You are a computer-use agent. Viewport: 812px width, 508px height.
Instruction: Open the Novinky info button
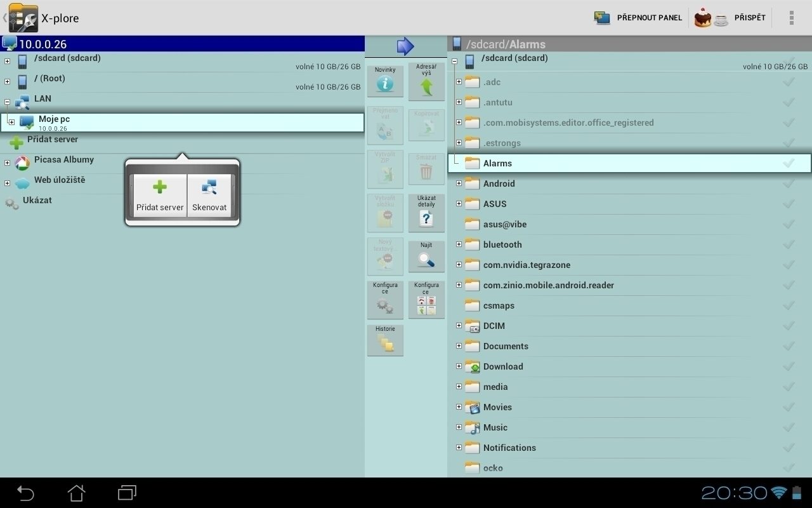[385, 81]
